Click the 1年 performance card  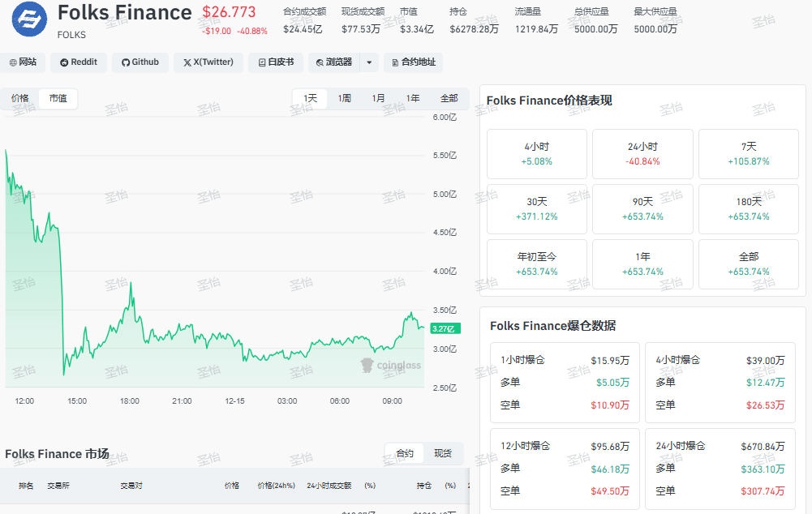pos(642,264)
